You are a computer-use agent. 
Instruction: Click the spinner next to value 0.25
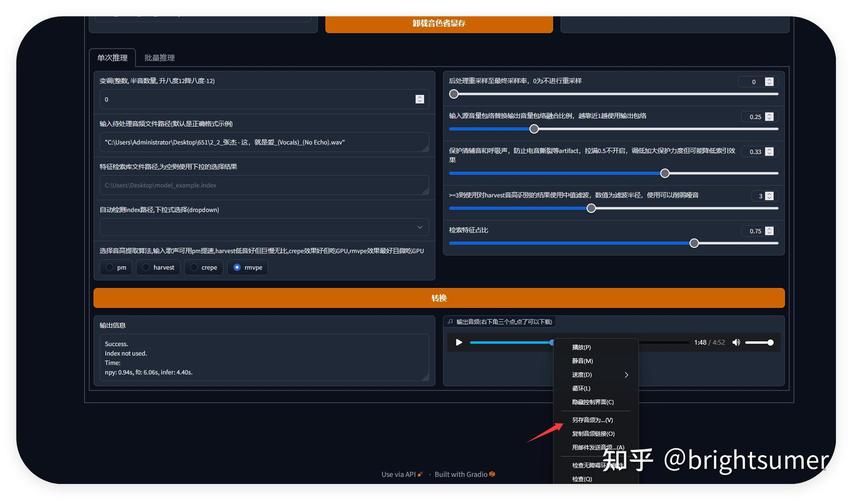click(x=769, y=117)
